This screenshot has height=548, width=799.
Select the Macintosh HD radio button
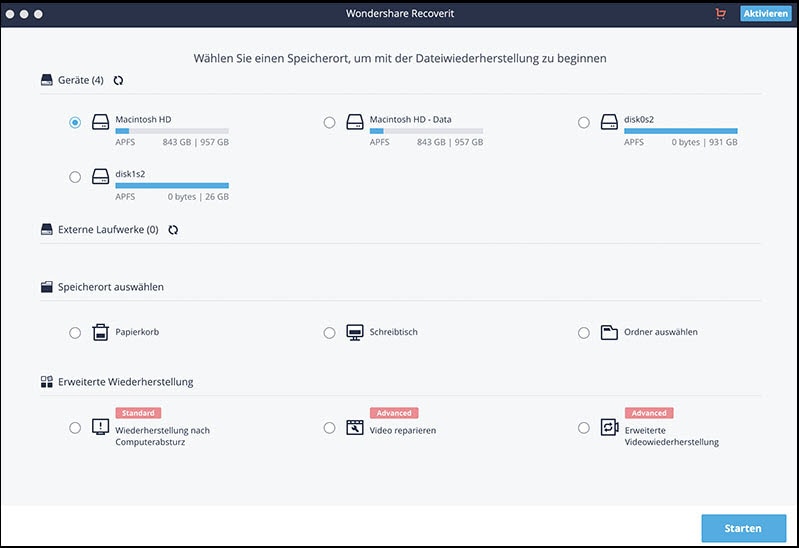click(75, 122)
